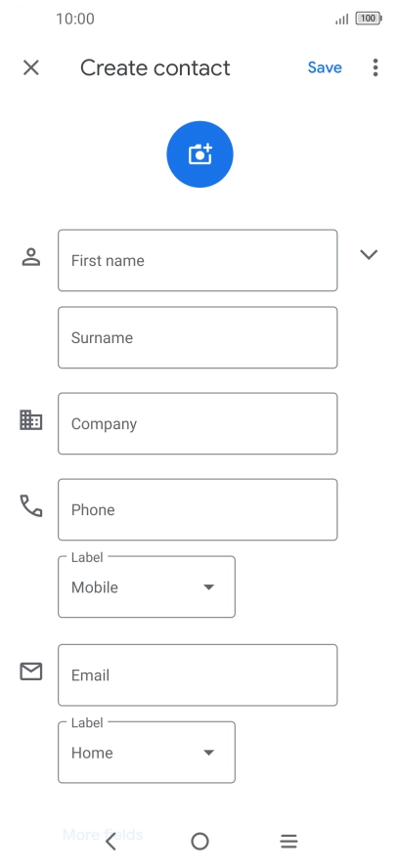The height and width of the screenshot is (868, 400).
Task: Tap the Android home circle button
Action: point(200,842)
